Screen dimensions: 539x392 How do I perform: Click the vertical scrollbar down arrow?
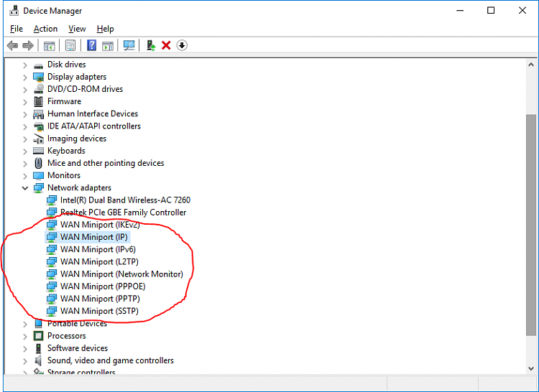pos(531,368)
